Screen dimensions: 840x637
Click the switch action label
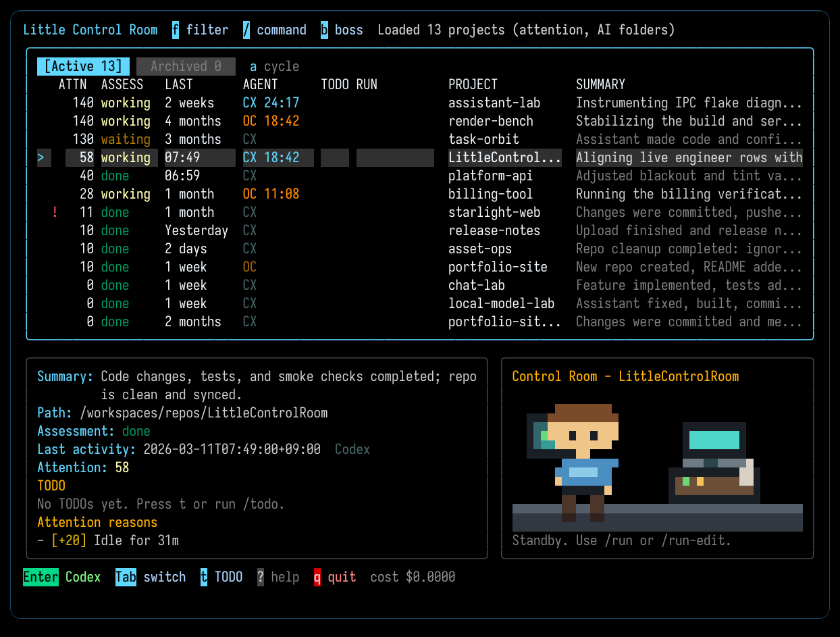coord(165,577)
